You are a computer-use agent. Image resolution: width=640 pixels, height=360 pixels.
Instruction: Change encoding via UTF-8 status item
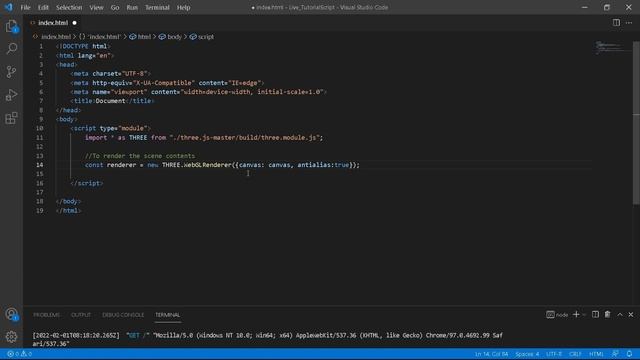pos(554,354)
